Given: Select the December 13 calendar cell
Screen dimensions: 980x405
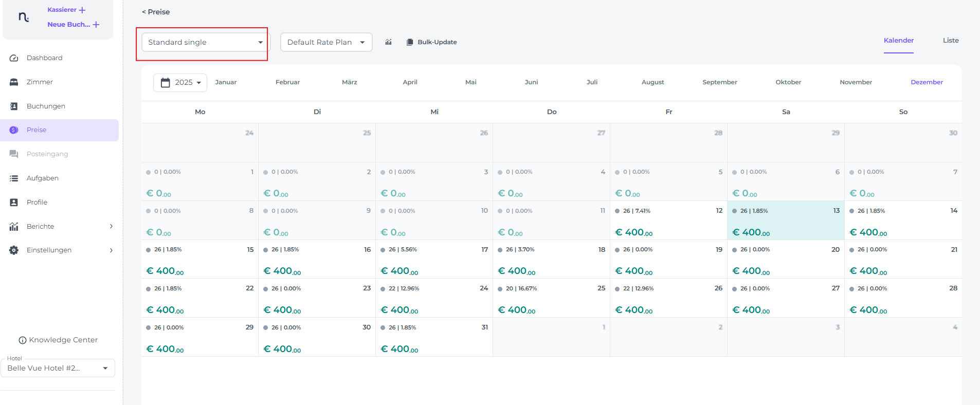Looking at the screenshot, I should click(x=785, y=220).
